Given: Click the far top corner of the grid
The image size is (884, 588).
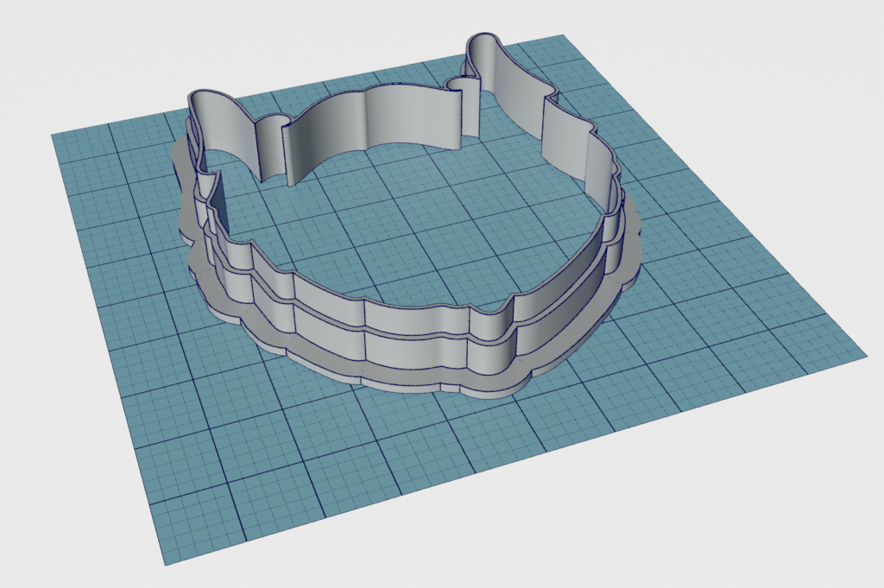Looking at the screenshot, I should 562,36.
